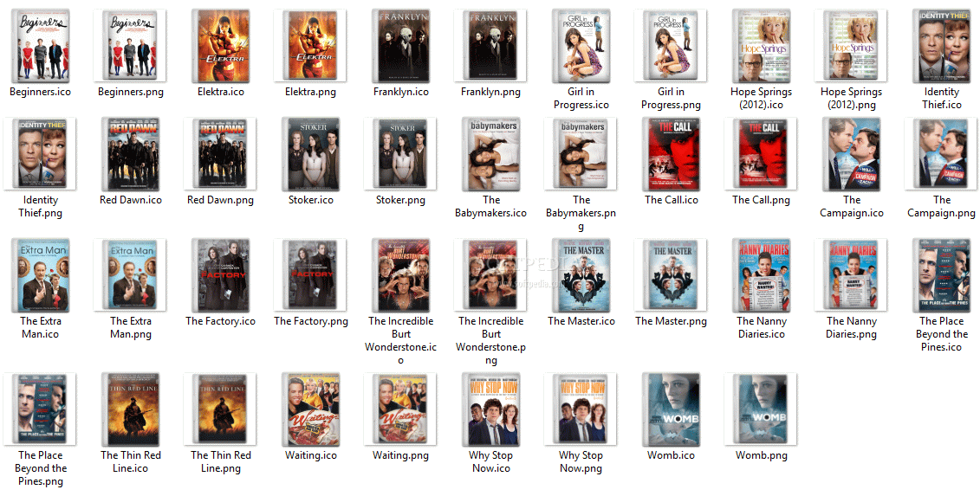
Task: Click the Womb.ico icon
Action: pos(672,409)
